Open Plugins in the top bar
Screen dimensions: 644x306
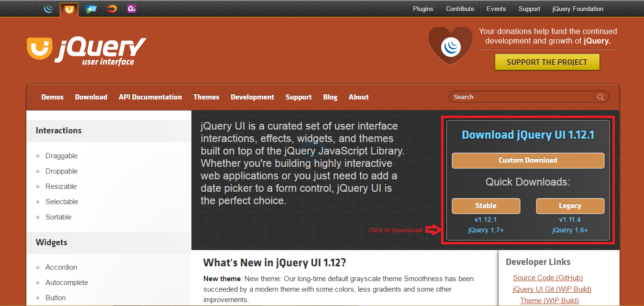423,9
